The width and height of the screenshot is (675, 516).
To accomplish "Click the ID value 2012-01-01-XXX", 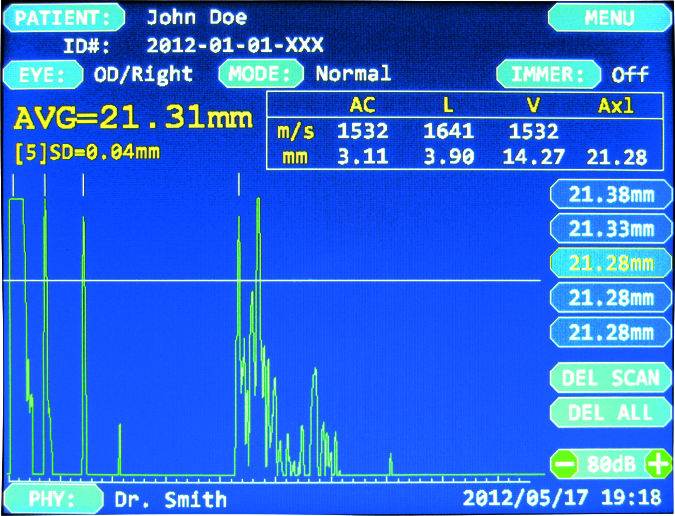I will coord(235,45).
